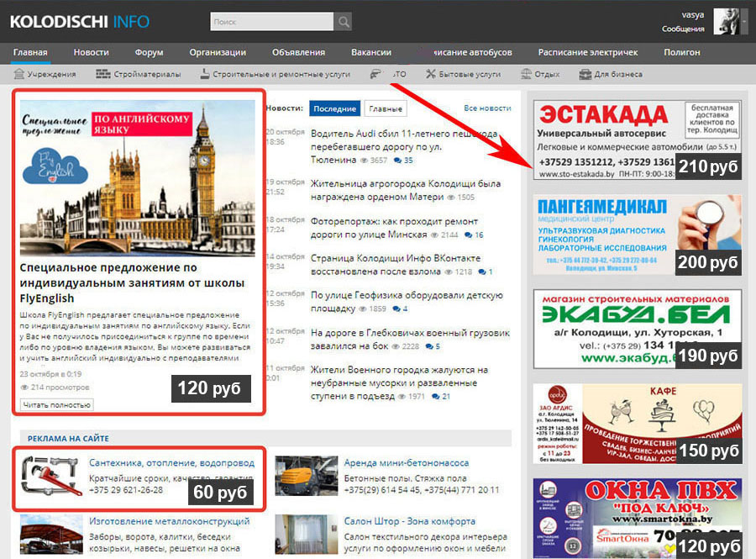Click the Стройматериалы bricks icon

pos(102,74)
